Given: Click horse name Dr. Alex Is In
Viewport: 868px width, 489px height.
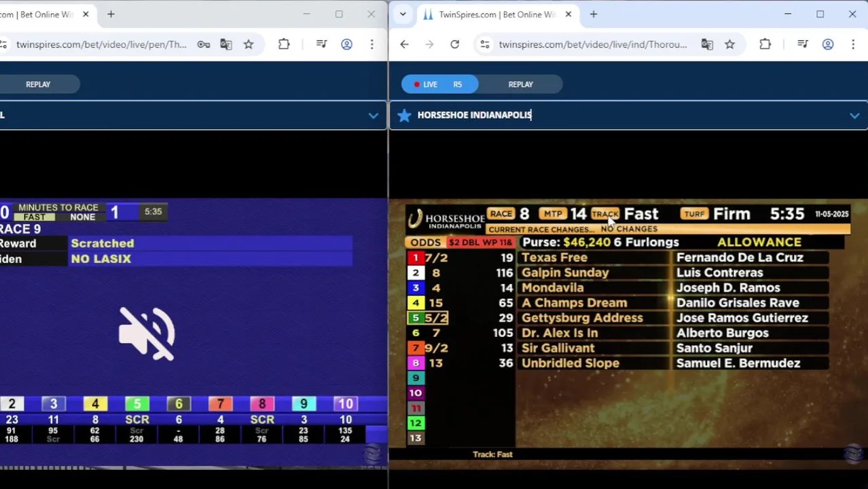Looking at the screenshot, I should 560,333.
